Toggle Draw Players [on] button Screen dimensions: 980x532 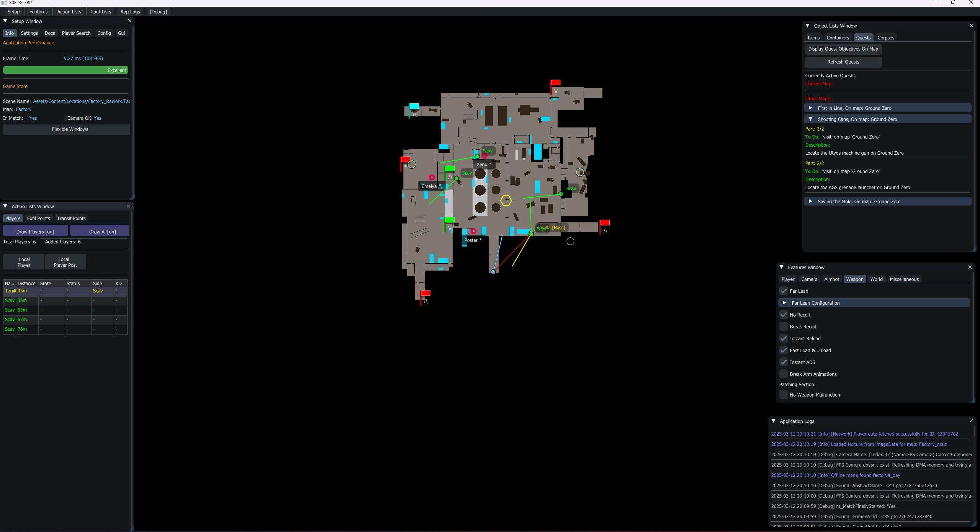(35, 232)
